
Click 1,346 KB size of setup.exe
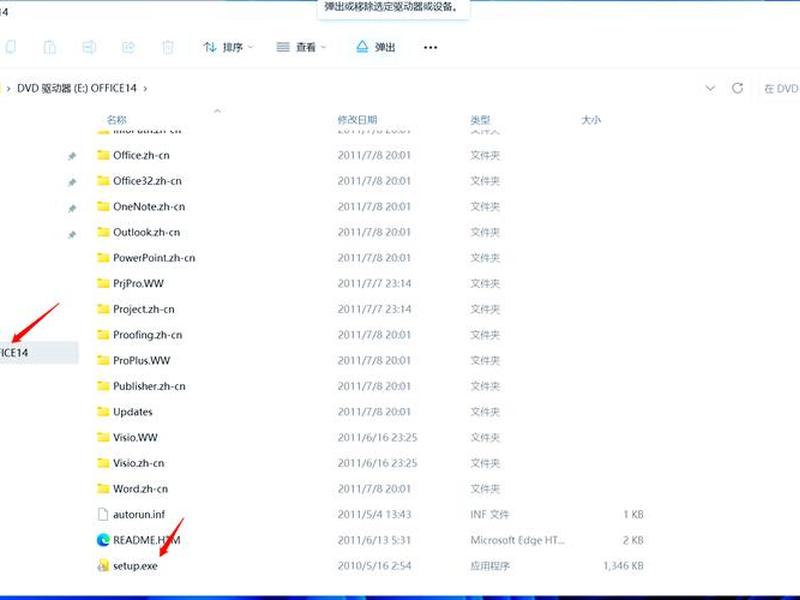coord(623,565)
